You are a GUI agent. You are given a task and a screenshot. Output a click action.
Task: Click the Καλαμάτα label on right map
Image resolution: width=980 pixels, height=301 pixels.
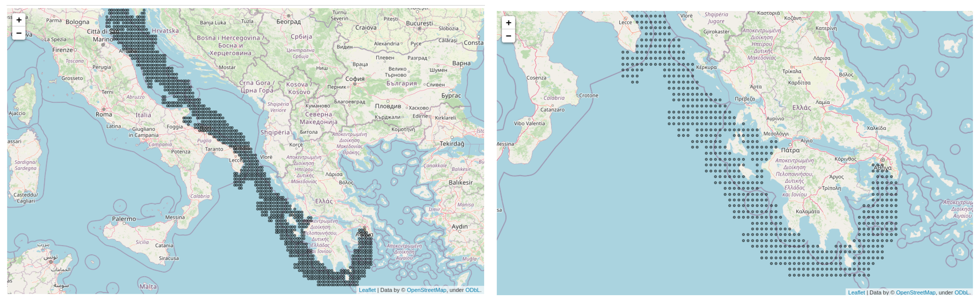807,212
